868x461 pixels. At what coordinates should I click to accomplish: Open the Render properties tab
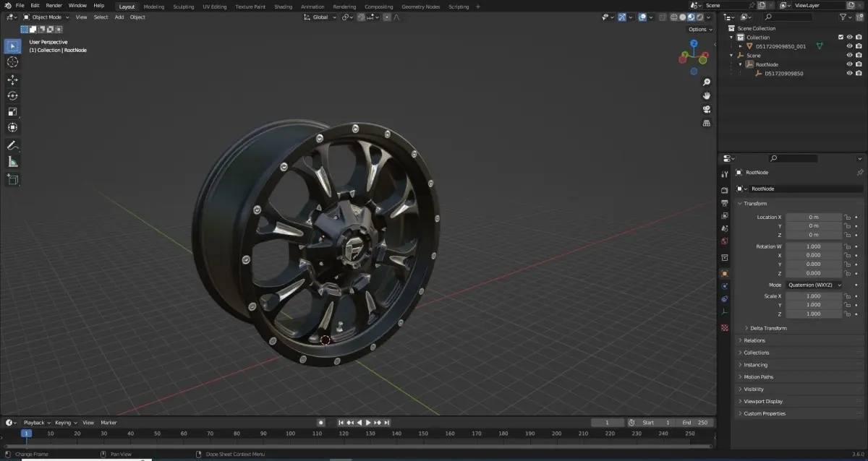(725, 190)
